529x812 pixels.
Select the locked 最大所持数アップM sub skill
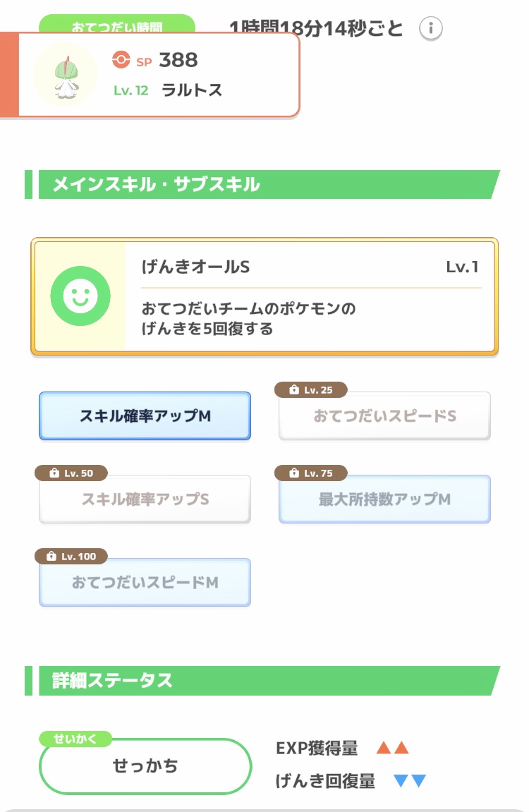tap(384, 499)
